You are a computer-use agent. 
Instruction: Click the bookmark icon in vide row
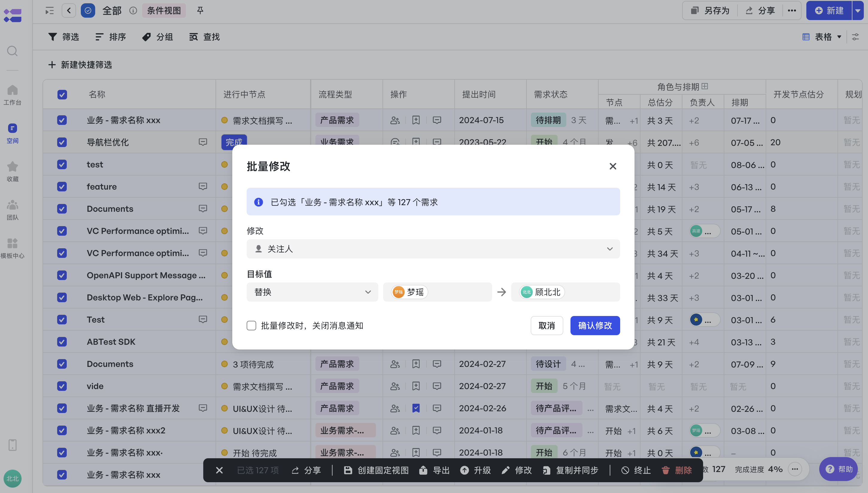416,386
